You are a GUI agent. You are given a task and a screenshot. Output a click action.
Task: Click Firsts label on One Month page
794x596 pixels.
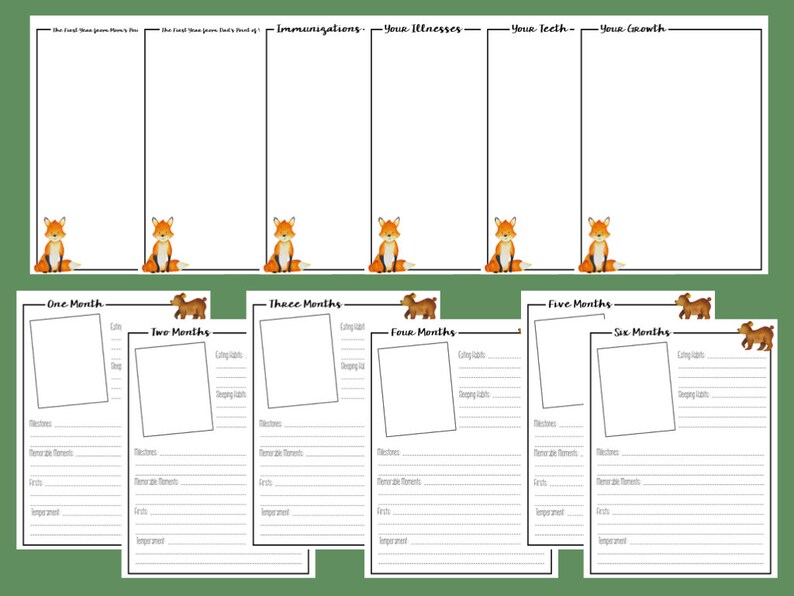click(35, 483)
